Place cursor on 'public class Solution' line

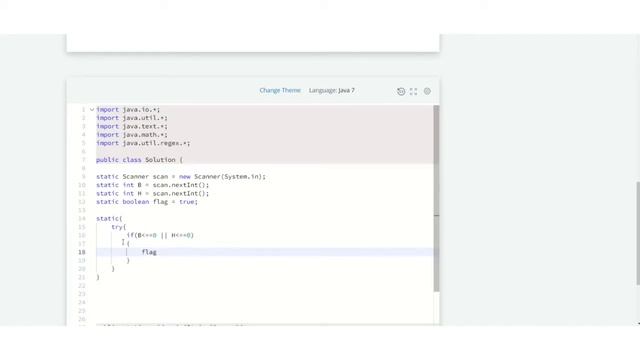tap(140, 160)
